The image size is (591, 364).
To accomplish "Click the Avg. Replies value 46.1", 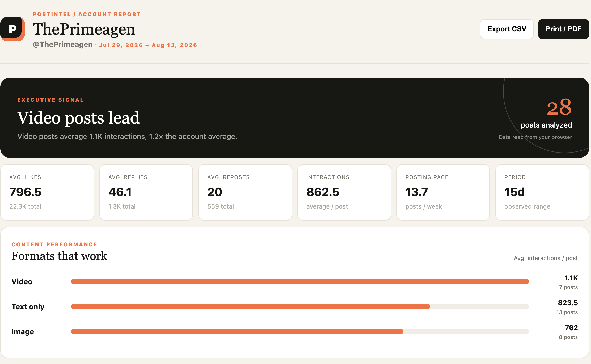I will point(120,192).
